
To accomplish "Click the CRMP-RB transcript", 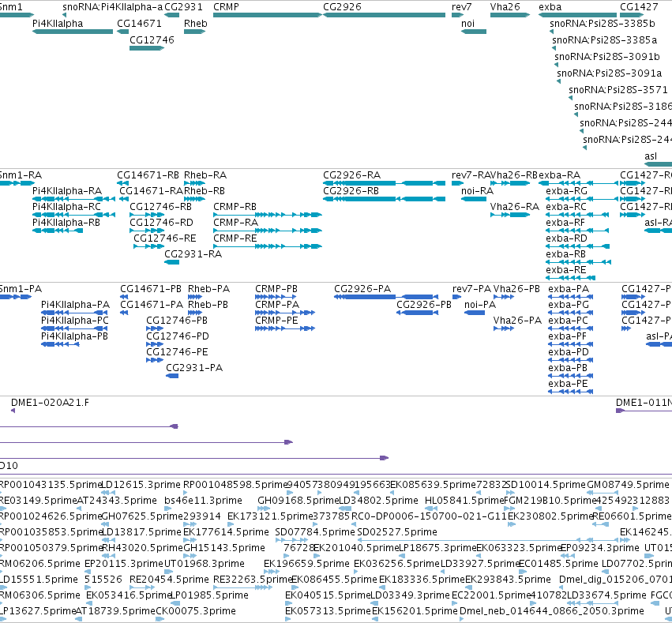I will tap(268, 215).
